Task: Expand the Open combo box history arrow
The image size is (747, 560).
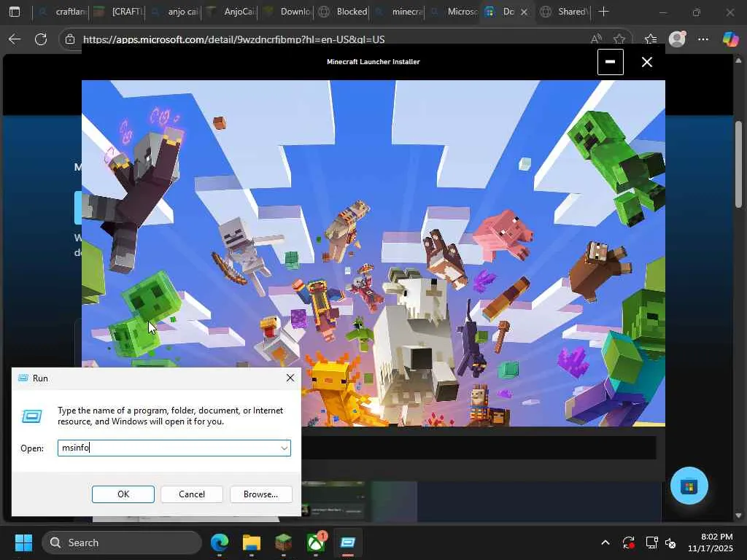Action: [x=284, y=448]
